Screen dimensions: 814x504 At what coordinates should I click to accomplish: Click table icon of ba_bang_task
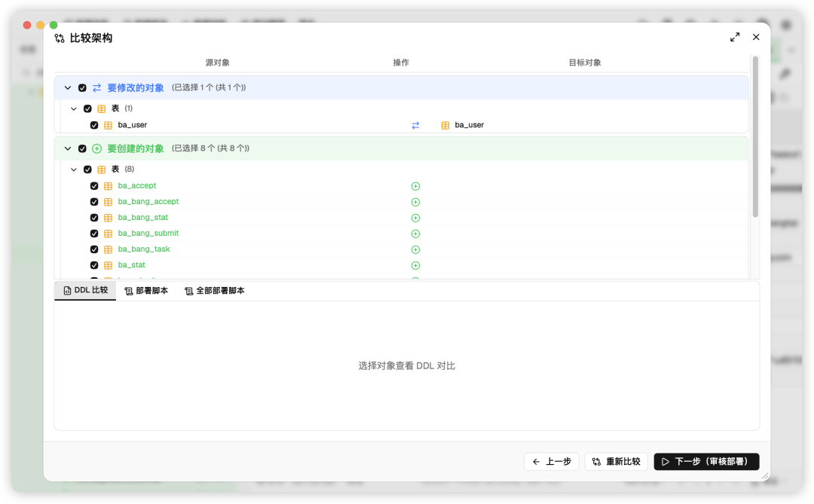point(108,249)
